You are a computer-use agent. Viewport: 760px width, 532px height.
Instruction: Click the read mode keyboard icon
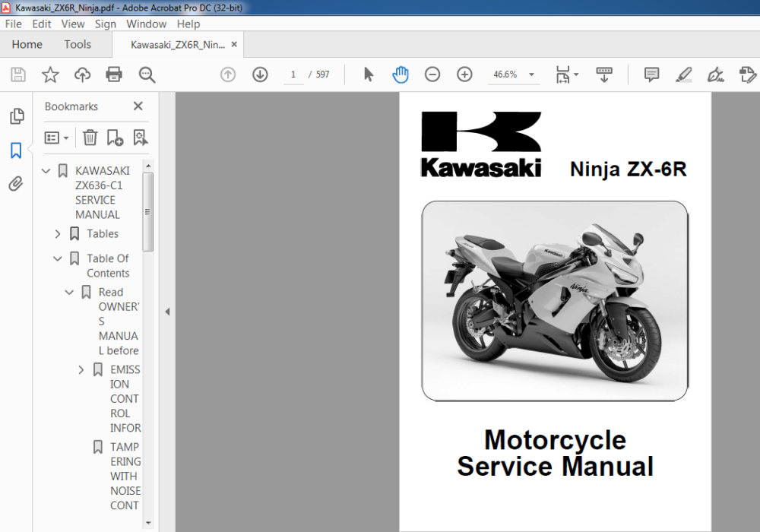coord(604,74)
